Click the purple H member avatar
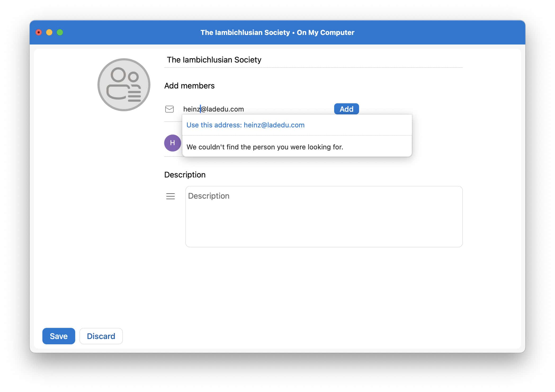 pos(173,143)
